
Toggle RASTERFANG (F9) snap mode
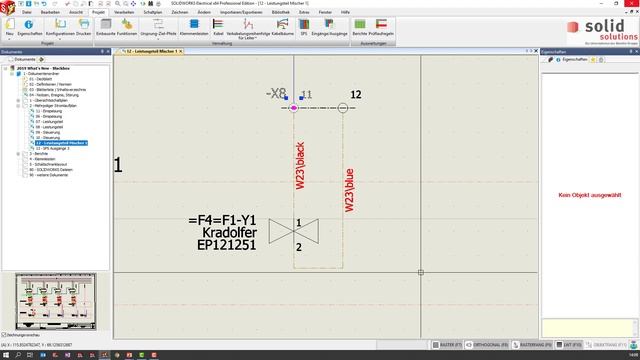[532, 345]
